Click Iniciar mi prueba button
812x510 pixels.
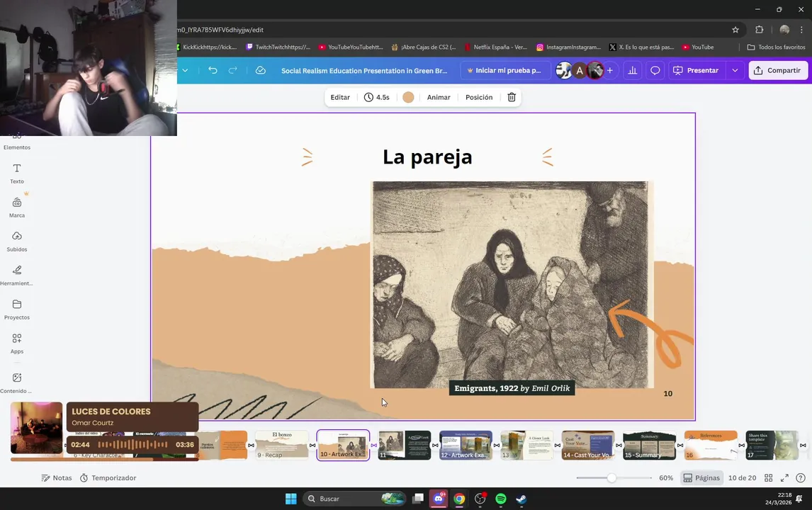click(x=504, y=70)
